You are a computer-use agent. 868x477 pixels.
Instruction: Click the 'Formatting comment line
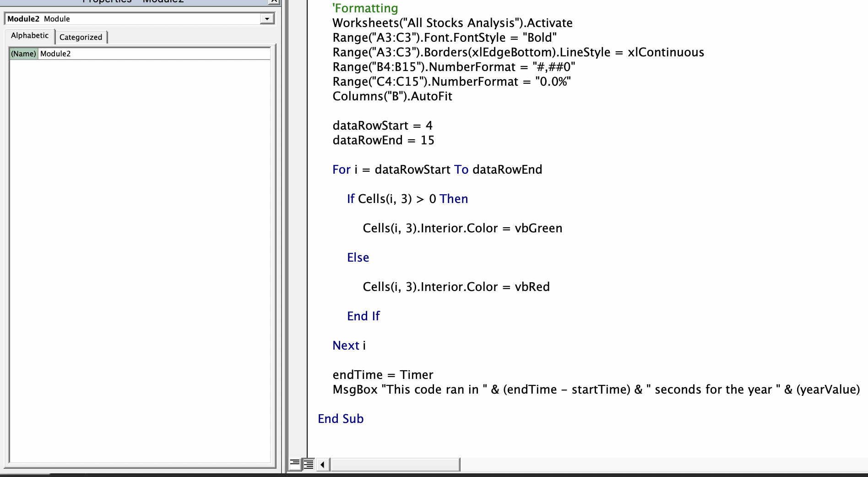click(365, 8)
